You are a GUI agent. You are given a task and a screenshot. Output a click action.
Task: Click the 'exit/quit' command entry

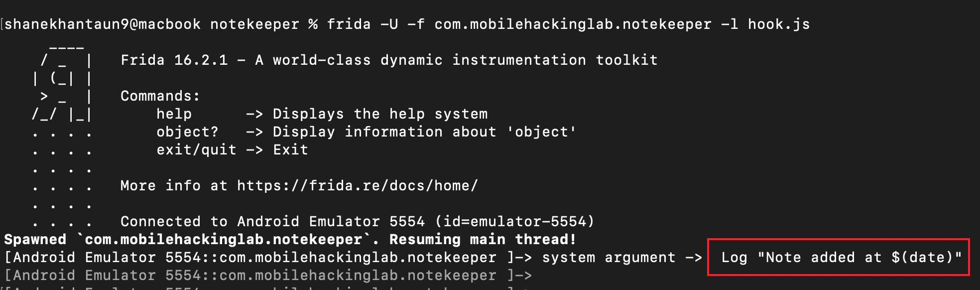click(x=196, y=150)
